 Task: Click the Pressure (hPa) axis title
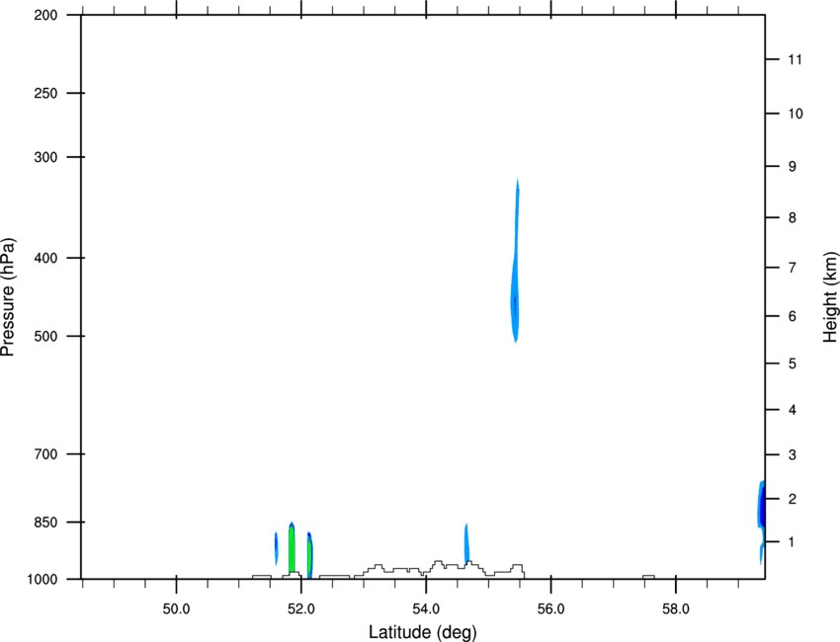(x=8, y=297)
